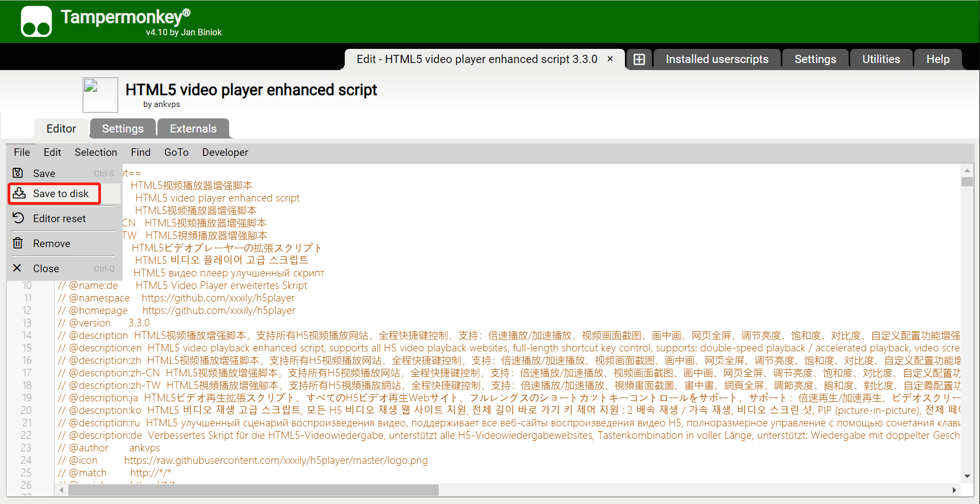This screenshot has height=504, width=980.
Task: Click the Tampermonkey title text
Action: coord(125,17)
